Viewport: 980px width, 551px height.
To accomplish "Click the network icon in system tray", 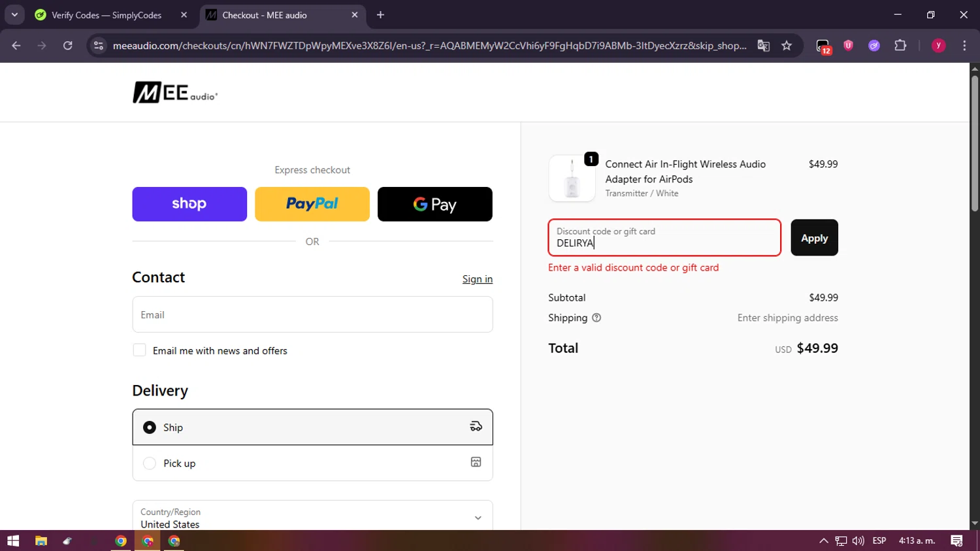I will (841, 541).
